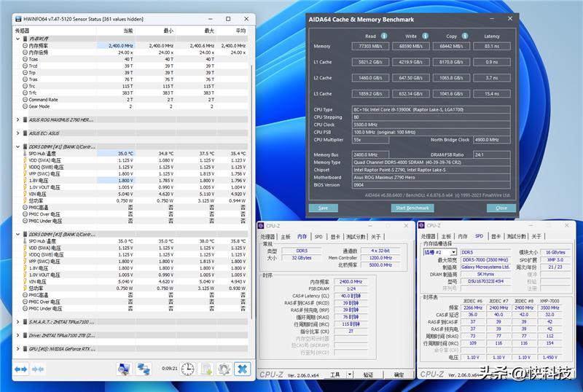Expand the ASUS EC: ASUS sensor group
This screenshot has height=392, width=583.
[18, 133]
